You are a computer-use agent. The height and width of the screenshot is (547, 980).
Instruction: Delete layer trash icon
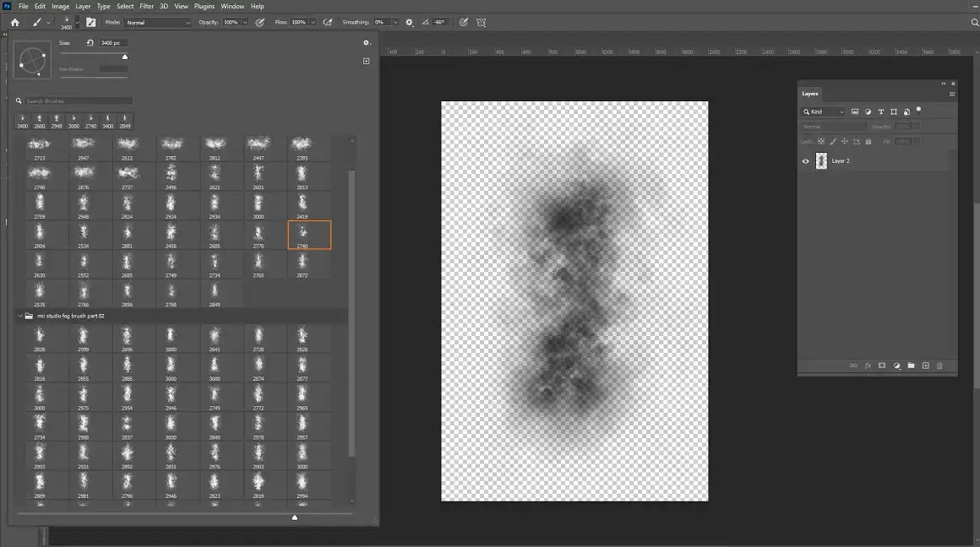click(939, 366)
